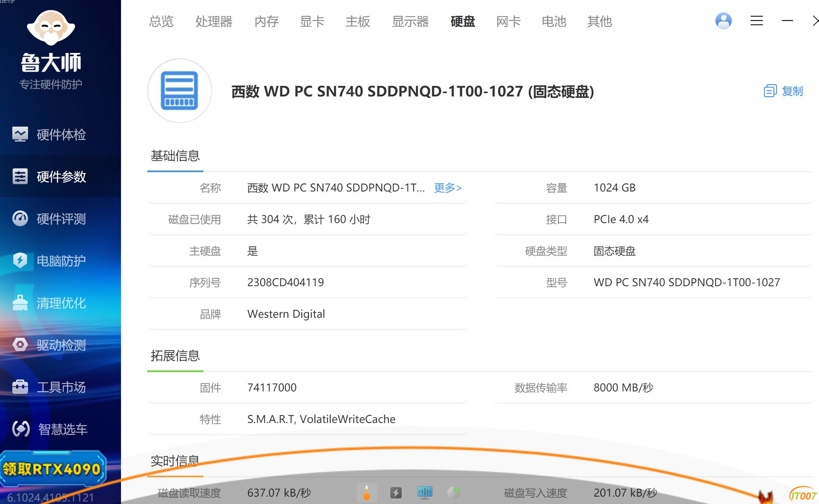This screenshot has height=504, width=819.
Task: Go to 电脑防护 protection
Action: pos(49,261)
